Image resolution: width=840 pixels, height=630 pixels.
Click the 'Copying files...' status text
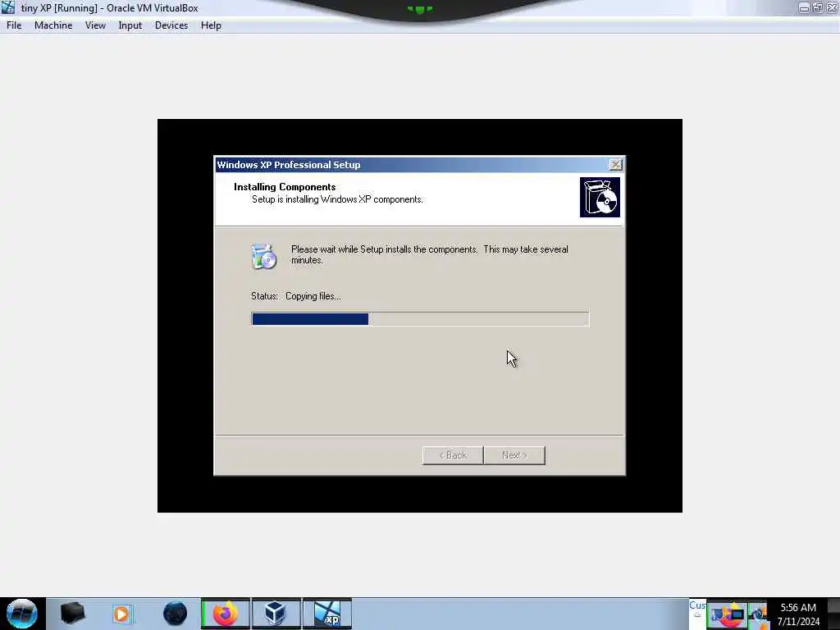coord(313,296)
